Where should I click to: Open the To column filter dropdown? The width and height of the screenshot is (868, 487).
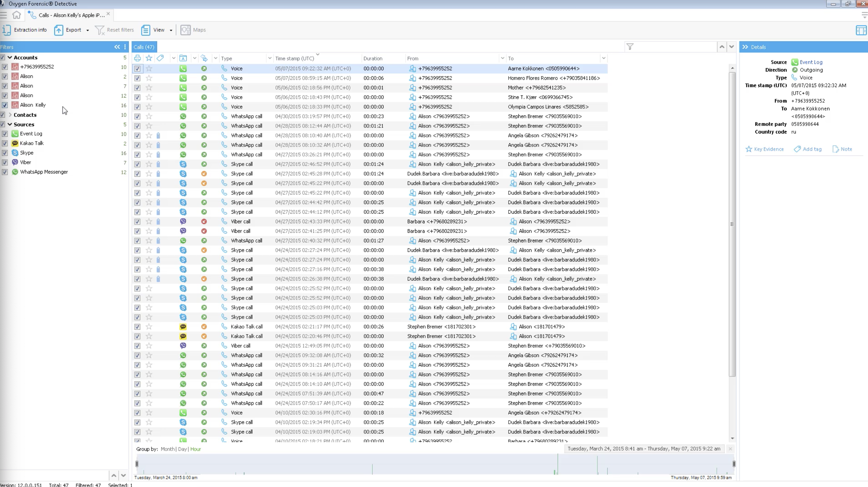[x=604, y=58]
